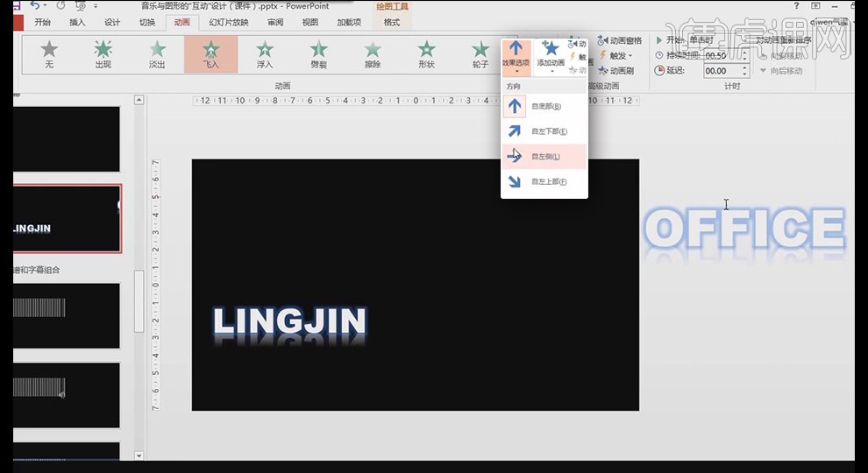Select the LINGJIN text on the slide
The width and height of the screenshot is (868, 473).
point(289,323)
